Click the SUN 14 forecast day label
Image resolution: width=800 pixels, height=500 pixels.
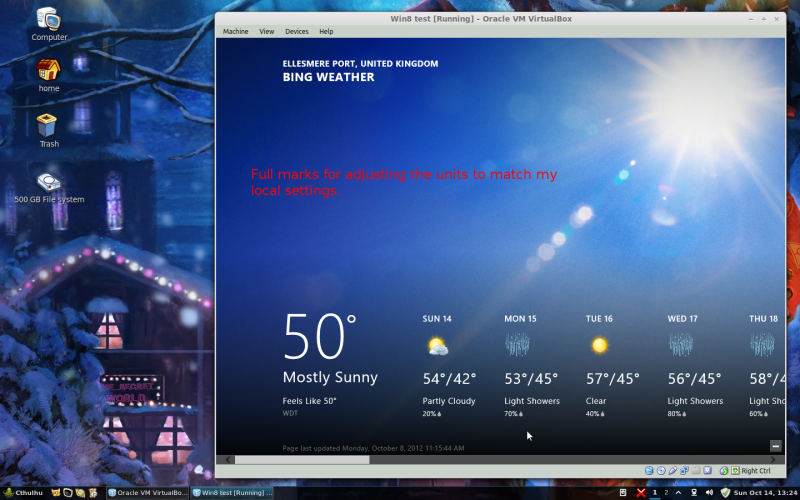(437, 319)
